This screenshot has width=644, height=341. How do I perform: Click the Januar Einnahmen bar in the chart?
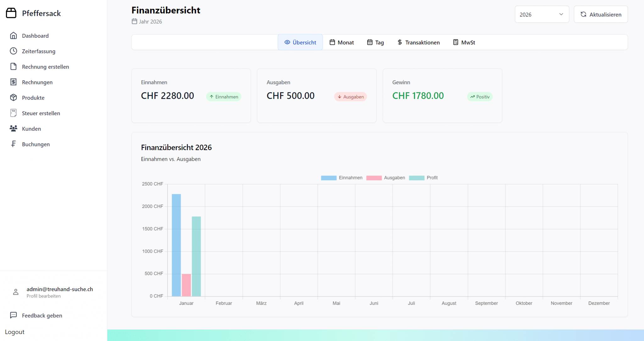coord(176,245)
